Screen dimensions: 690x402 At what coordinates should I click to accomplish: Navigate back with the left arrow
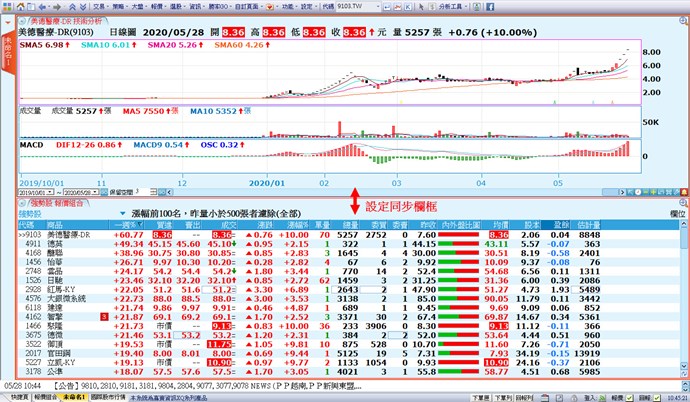[x=42, y=7]
